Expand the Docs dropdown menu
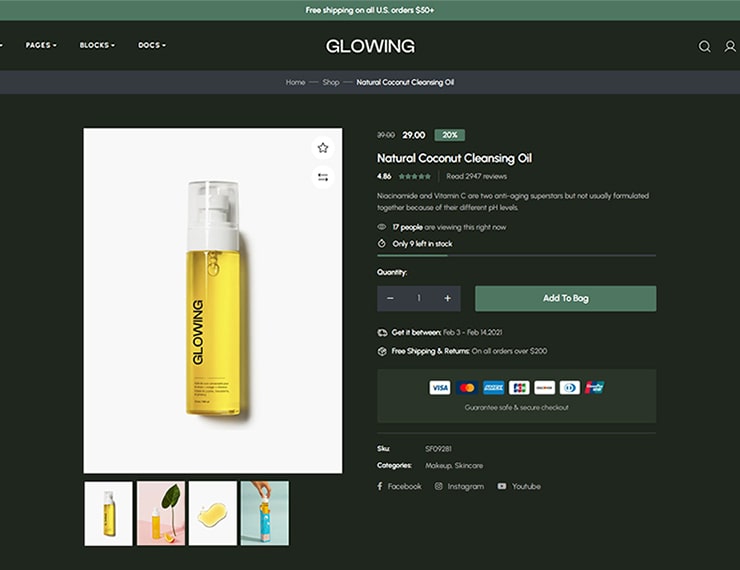Image resolution: width=740 pixels, height=570 pixels. 152,45
